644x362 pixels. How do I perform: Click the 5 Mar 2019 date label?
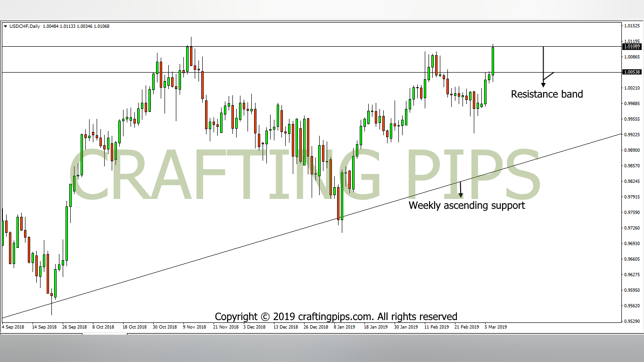click(496, 327)
